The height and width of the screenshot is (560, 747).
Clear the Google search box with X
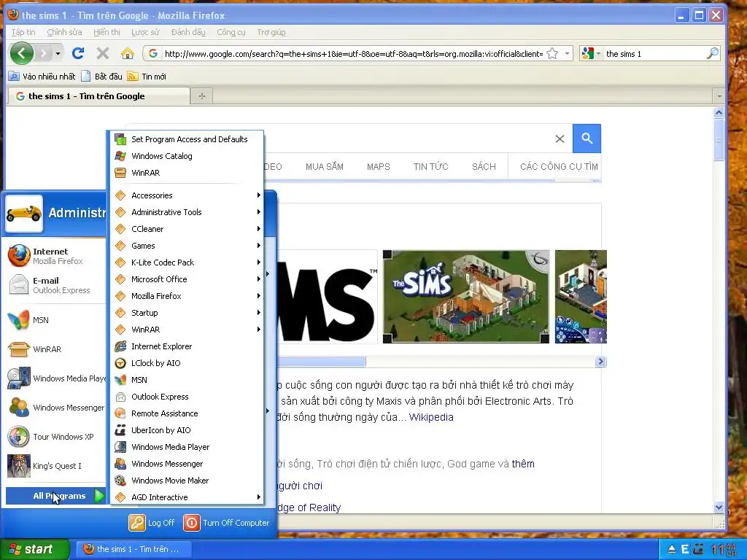click(x=560, y=139)
